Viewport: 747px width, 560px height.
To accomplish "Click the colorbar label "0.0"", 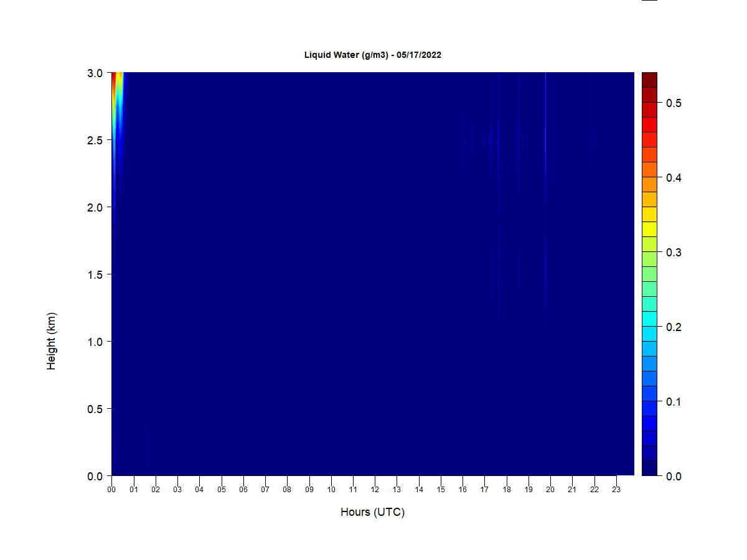I will coord(674,476).
